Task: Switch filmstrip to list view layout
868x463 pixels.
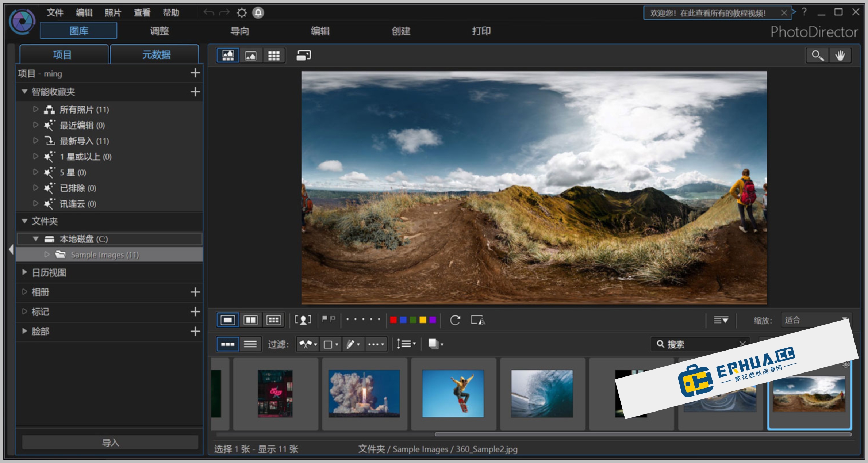Action: 251,344
